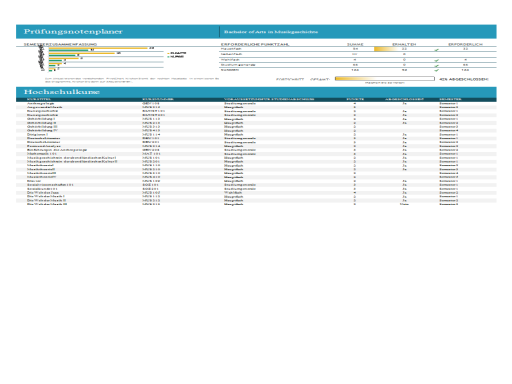This screenshot has height=384, width=512.
Task: Click the green checkmark in the Summen row
Action: click(437, 71)
